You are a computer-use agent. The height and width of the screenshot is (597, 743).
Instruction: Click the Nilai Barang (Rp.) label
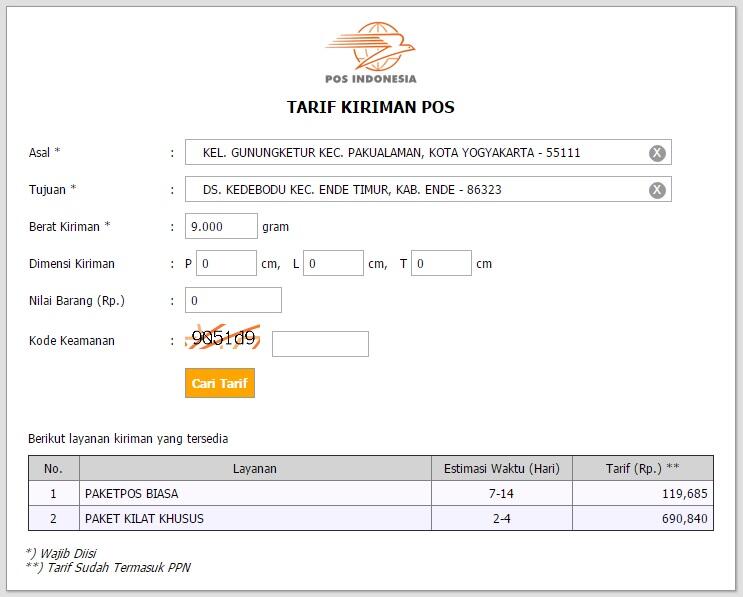click(77, 300)
